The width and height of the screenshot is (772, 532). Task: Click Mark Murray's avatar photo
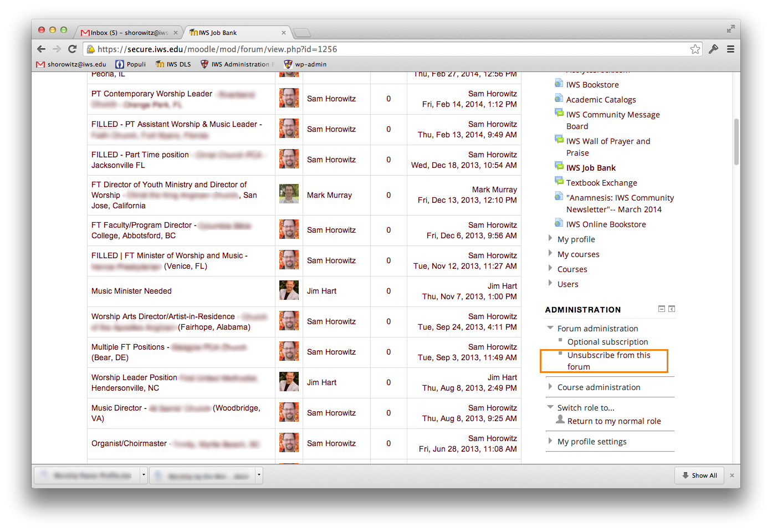pos(289,194)
